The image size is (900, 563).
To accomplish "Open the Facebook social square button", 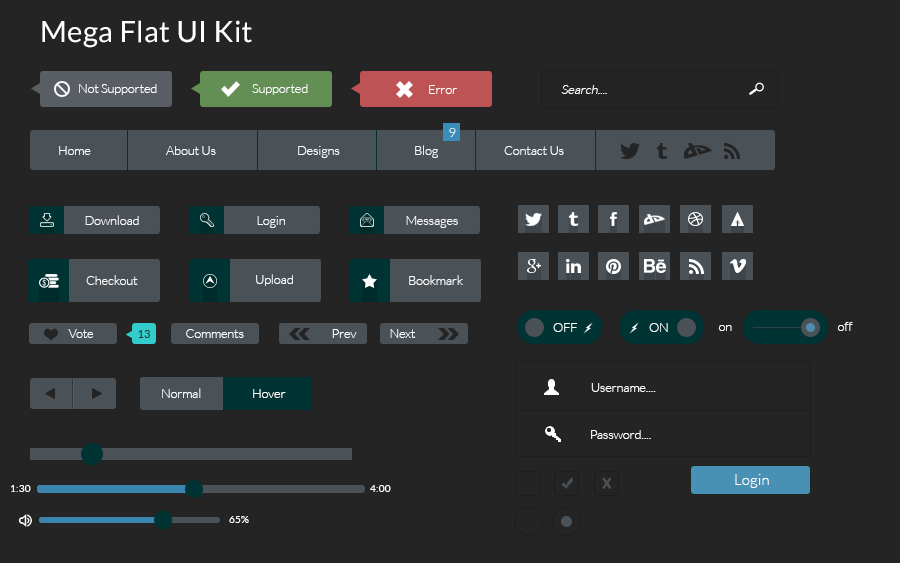I will tap(613, 219).
